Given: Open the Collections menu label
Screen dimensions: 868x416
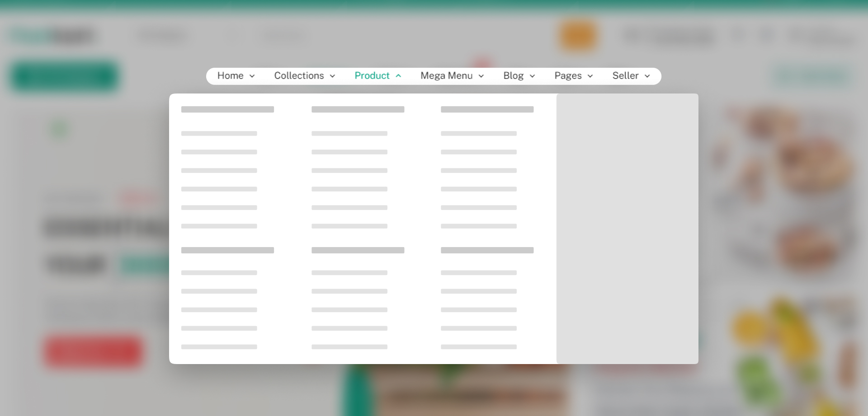Looking at the screenshot, I should [299, 76].
